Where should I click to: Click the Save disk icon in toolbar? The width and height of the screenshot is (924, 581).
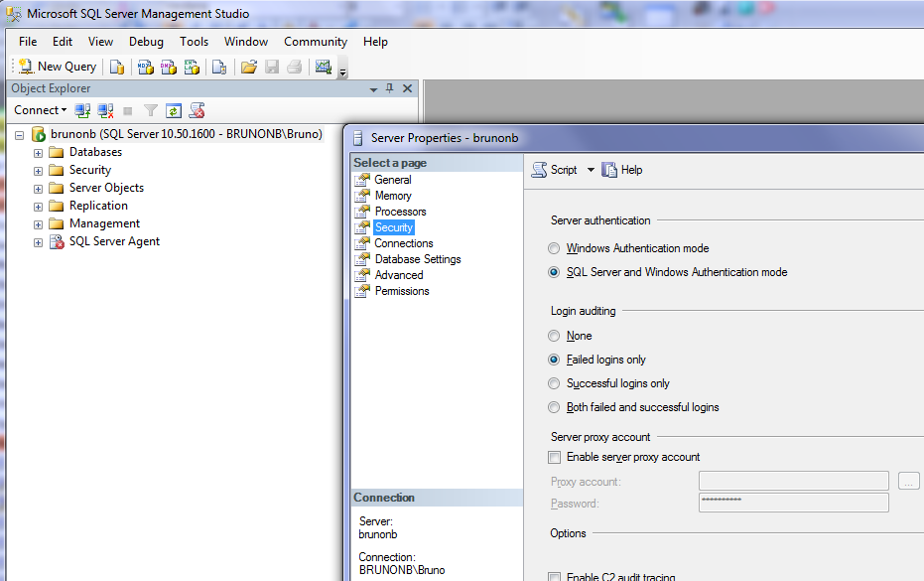(272, 68)
